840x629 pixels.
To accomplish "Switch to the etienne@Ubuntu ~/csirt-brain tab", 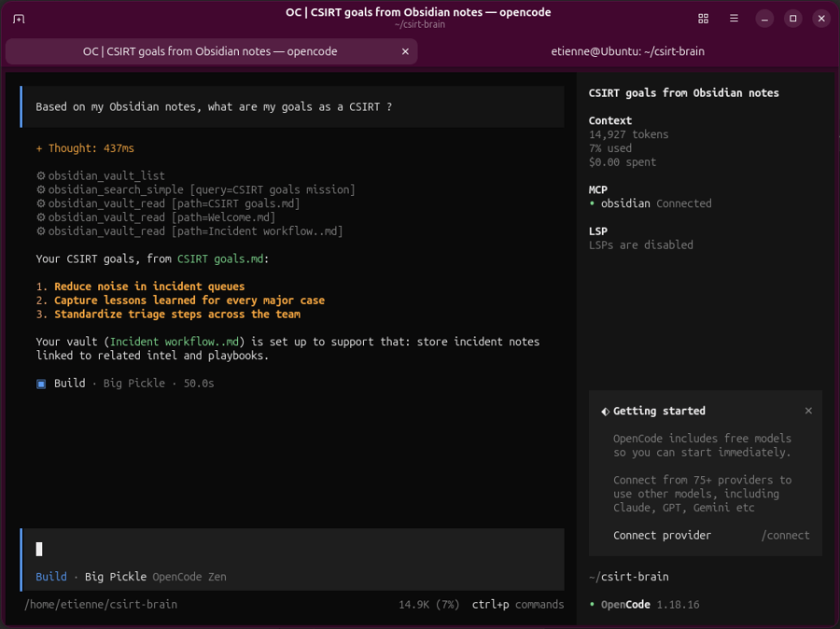I will tap(628, 51).
